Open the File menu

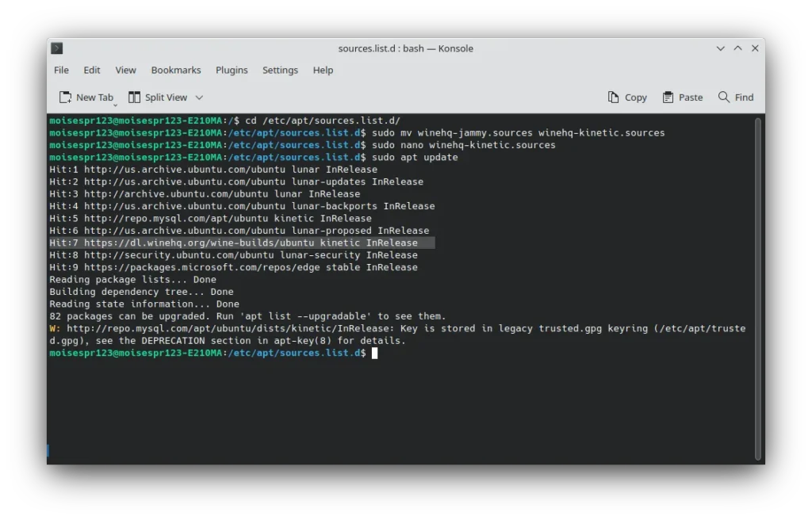[61, 70]
